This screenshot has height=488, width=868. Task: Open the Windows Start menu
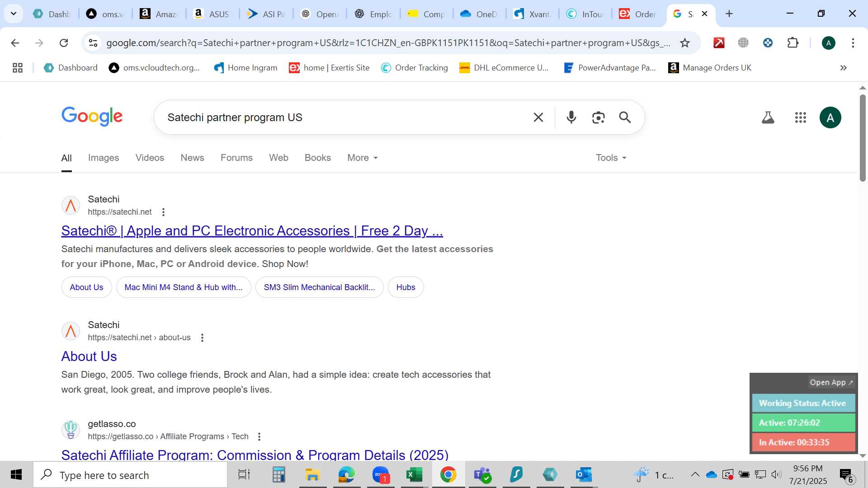[x=16, y=475]
